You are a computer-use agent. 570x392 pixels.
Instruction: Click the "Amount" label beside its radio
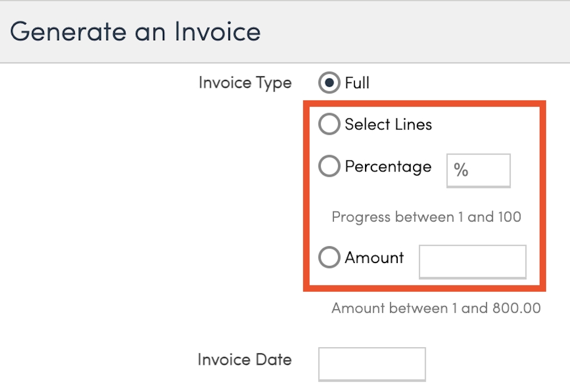tap(374, 257)
